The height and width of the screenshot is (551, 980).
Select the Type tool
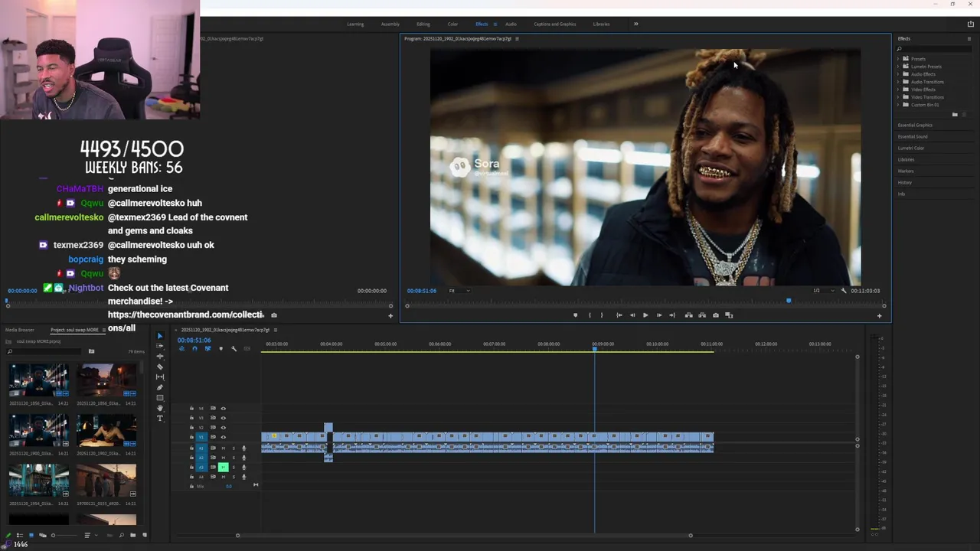160,419
